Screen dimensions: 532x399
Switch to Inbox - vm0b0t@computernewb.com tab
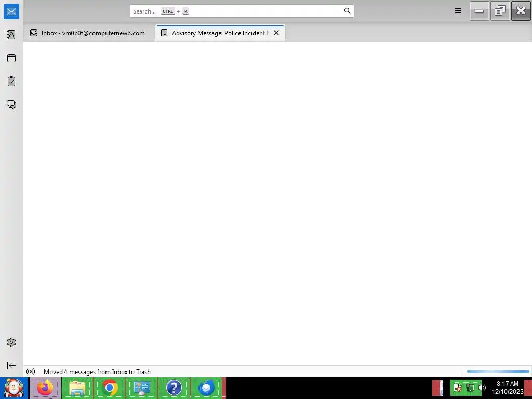tap(89, 33)
